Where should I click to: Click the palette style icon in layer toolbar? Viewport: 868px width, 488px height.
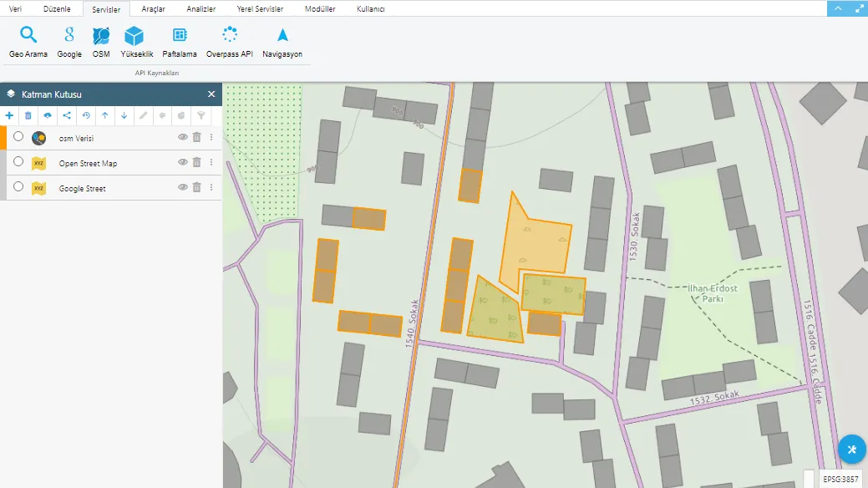tap(162, 115)
